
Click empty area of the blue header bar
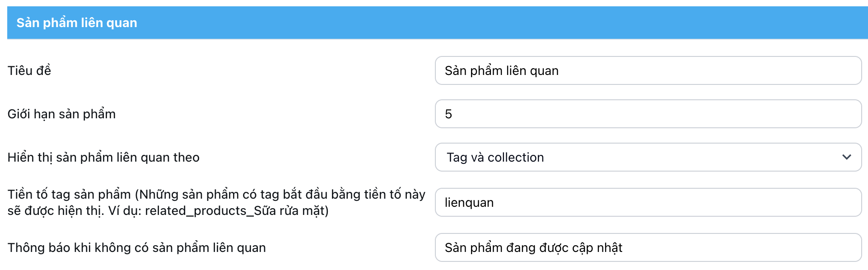point(497,23)
